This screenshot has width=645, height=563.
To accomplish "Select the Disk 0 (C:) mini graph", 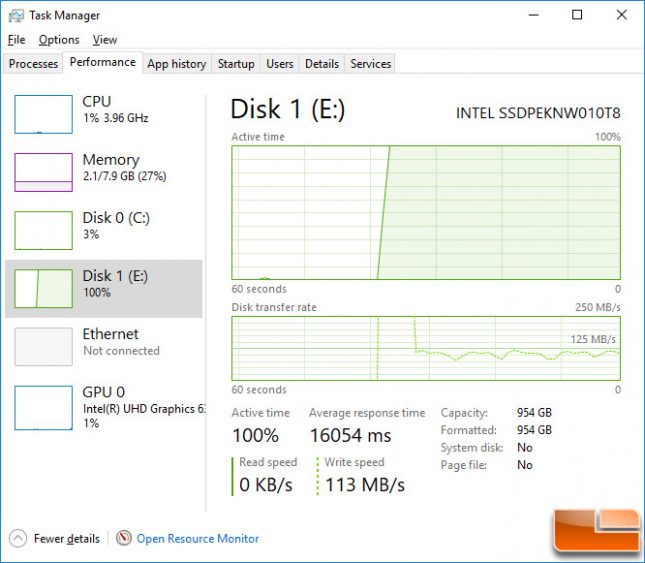I will point(44,230).
